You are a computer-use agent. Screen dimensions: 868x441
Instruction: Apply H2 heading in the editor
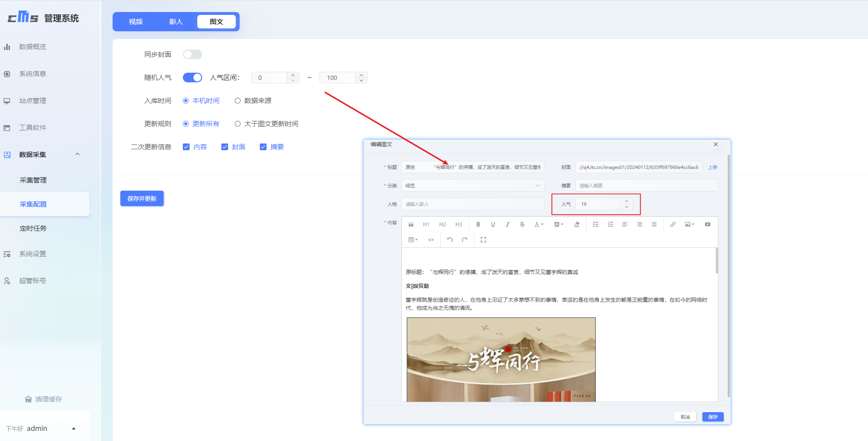[443, 224]
